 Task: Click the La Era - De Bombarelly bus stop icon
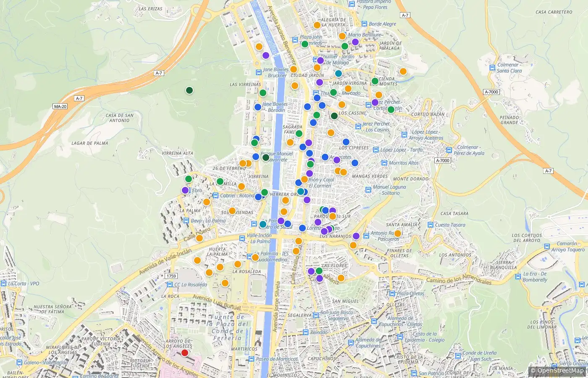tap(518, 276)
